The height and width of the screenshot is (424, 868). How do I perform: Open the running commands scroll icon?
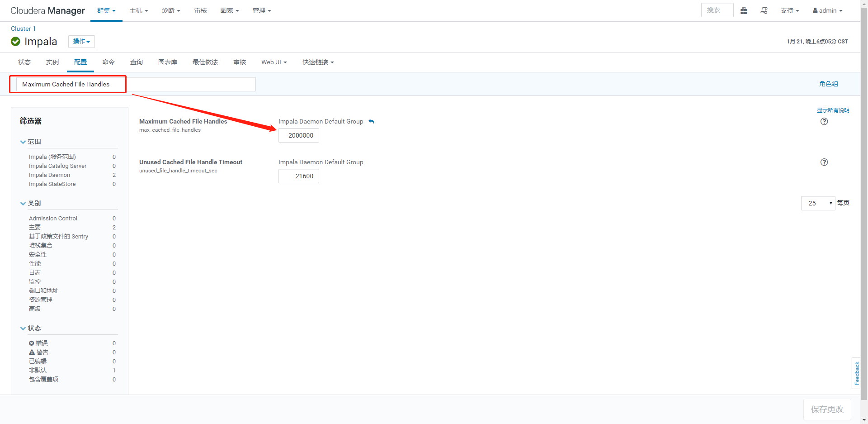764,10
